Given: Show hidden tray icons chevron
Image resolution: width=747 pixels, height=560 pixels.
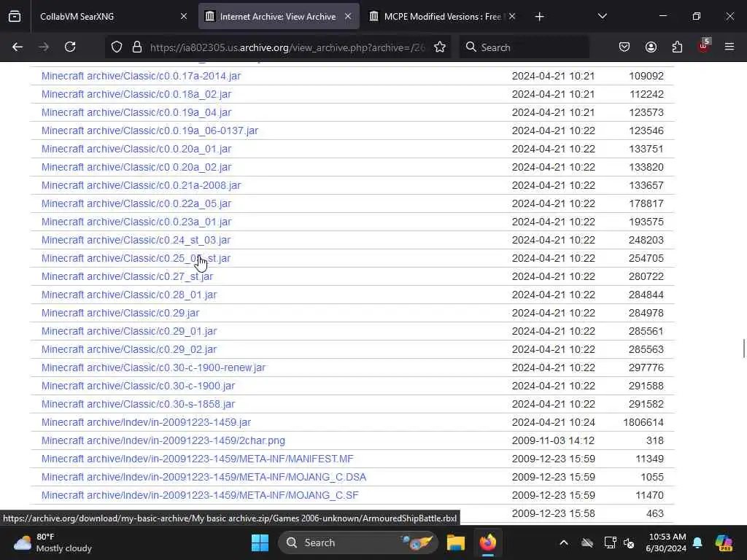Looking at the screenshot, I should point(564,542).
